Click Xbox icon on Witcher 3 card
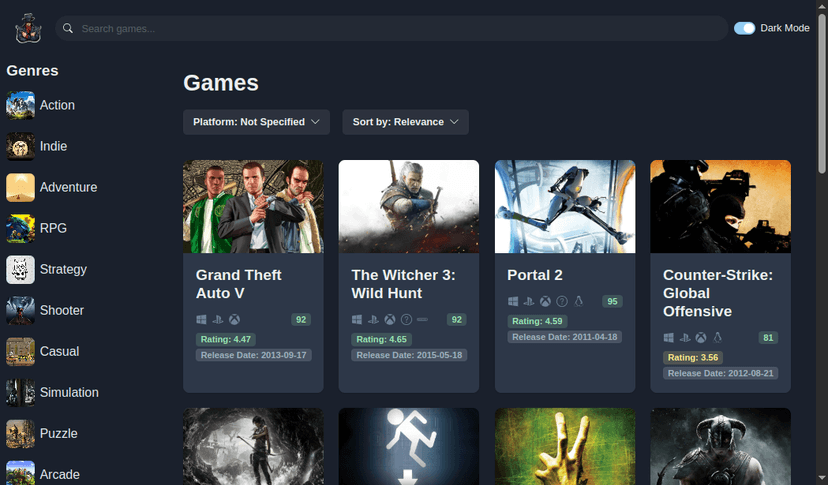Viewport: 828px width, 485px height. pos(390,320)
